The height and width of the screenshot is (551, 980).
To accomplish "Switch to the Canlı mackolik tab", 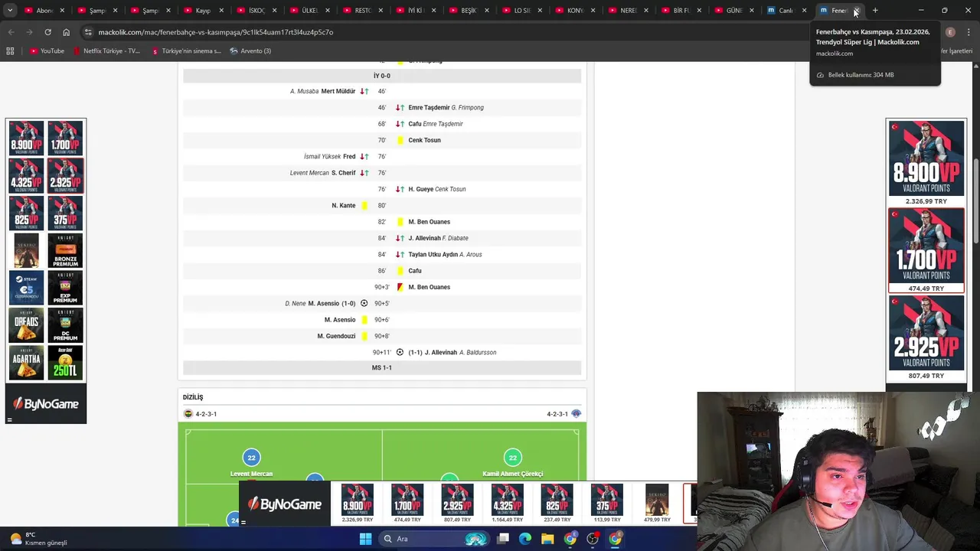I will [x=786, y=11].
